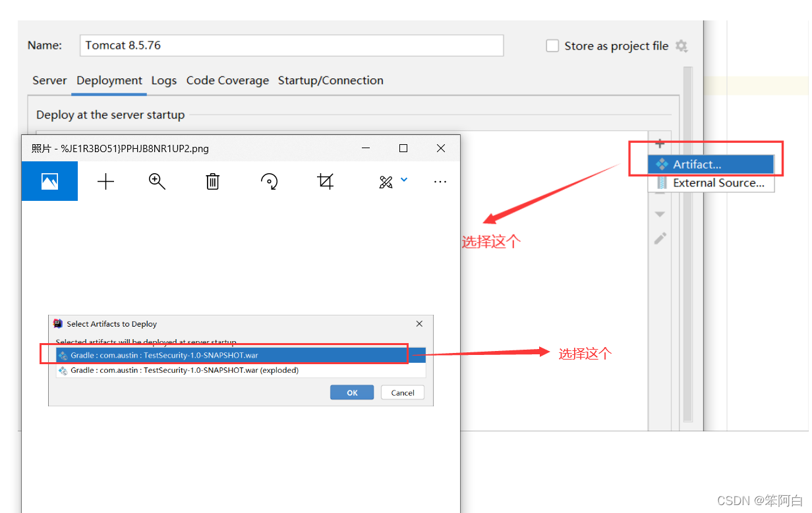Select the TestSecurity-1.0-SNAPSHOT.war (exploded) row
812x513 pixels.
click(241, 370)
